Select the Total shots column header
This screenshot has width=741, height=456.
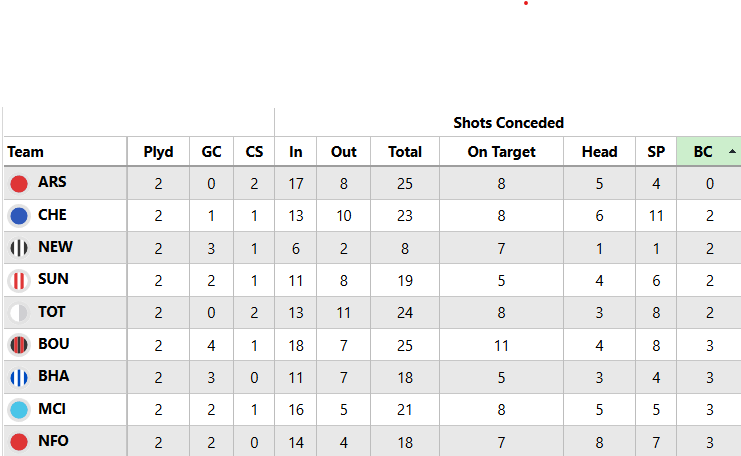(405, 152)
